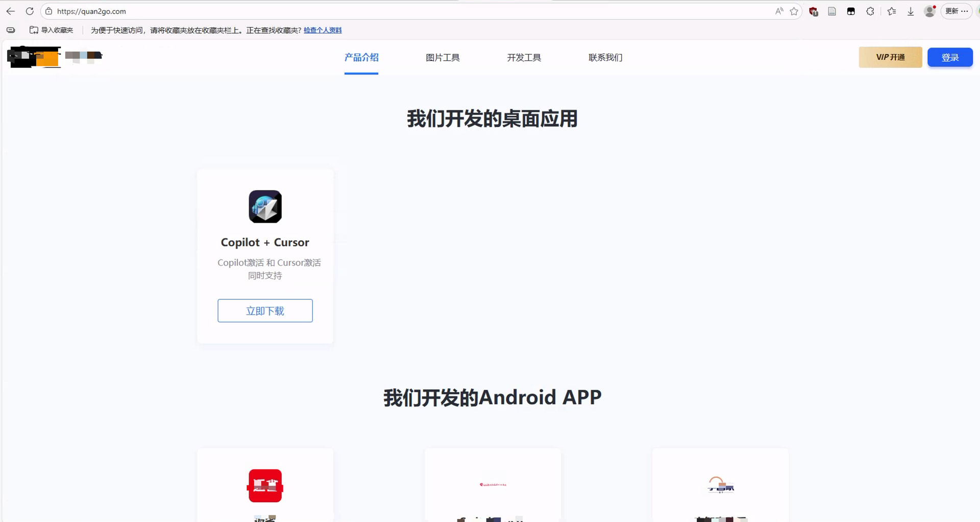This screenshot has width=980, height=522.
Task: Reload the page with the refresh icon
Action: pyautogui.click(x=30, y=11)
